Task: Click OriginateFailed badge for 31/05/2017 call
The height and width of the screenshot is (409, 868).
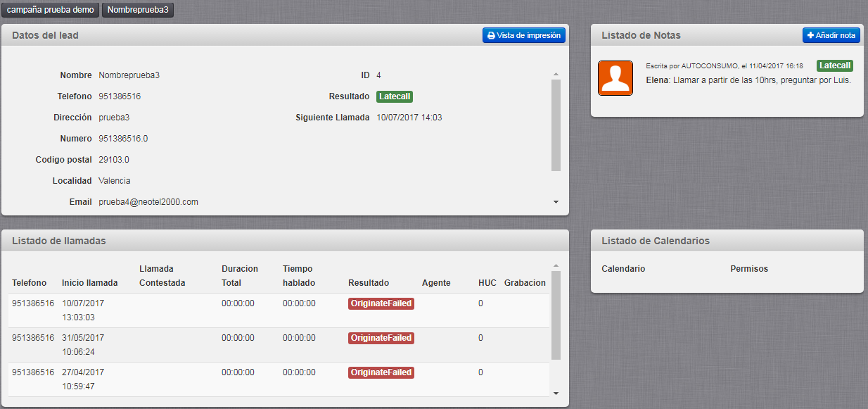Action: click(x=381, y=338)
